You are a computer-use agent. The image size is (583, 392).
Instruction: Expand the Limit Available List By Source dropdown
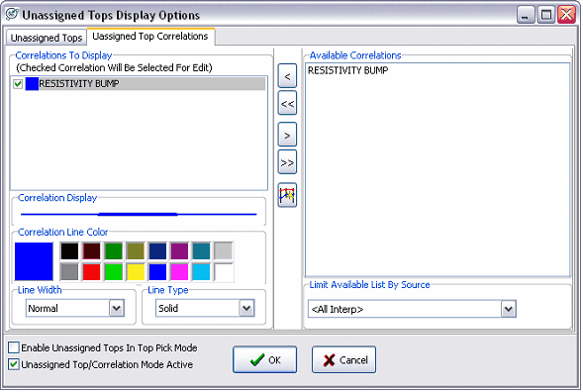tap(508, 309)
